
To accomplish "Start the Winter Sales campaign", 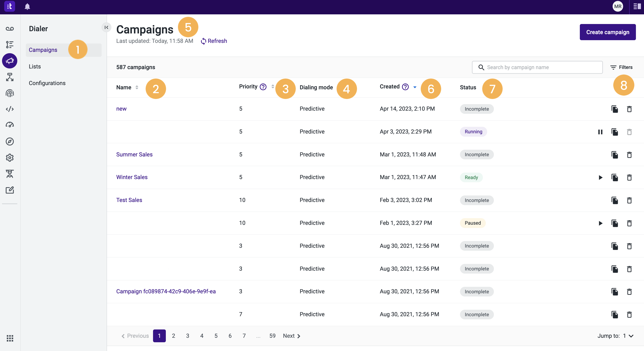I will click(x=600, y=178).
